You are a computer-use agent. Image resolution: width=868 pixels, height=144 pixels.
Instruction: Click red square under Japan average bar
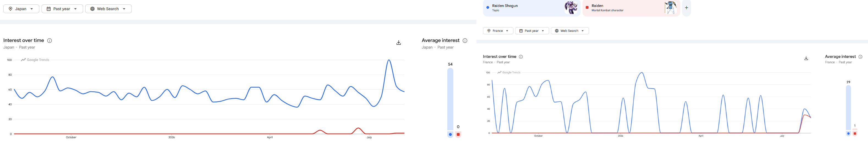point(458,135)
